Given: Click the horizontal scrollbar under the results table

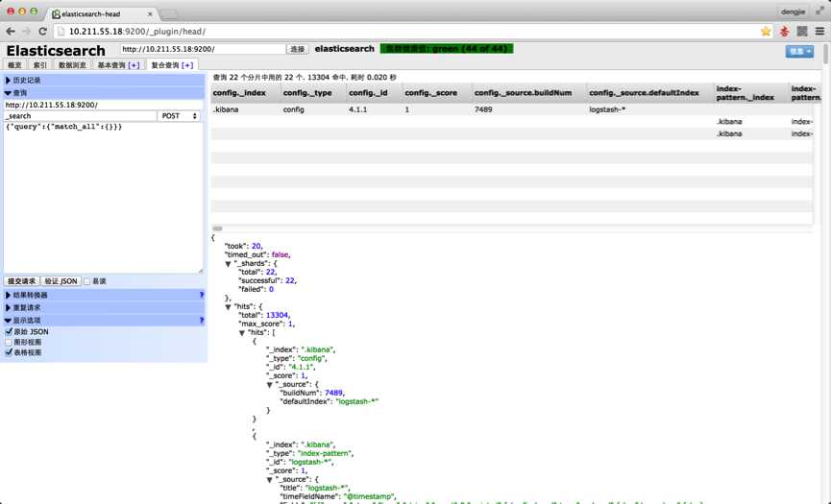Looking at the screenshot, I should pyautogui.click(x=217, y=228).
